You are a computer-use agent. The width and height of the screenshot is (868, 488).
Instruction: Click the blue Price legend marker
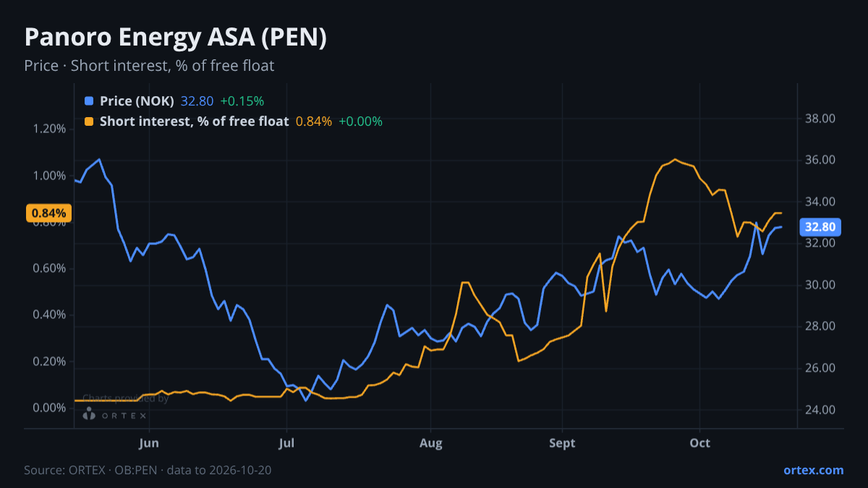pos(89,101)
